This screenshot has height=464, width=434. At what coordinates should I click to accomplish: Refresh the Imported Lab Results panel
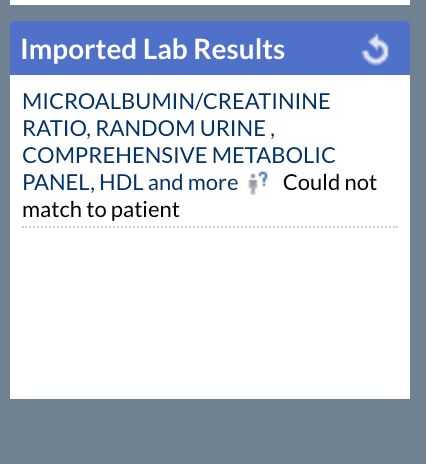tap(375, 49)
